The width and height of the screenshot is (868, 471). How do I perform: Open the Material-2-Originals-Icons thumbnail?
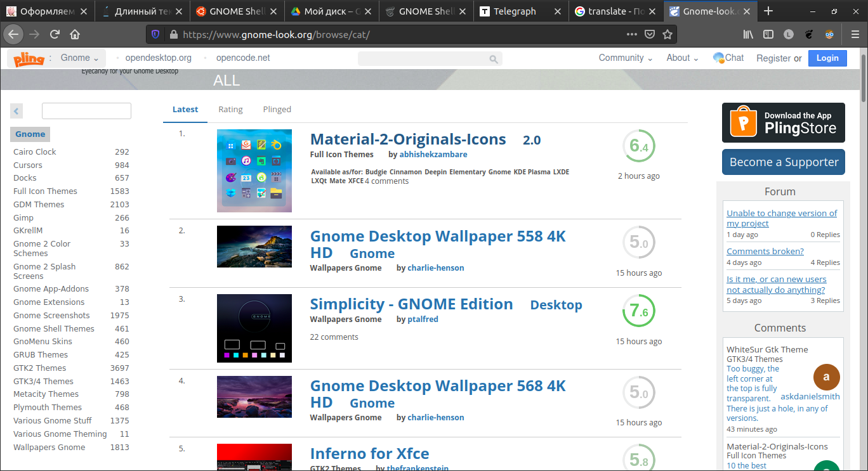pyautogui.click(x=254, y=171)
